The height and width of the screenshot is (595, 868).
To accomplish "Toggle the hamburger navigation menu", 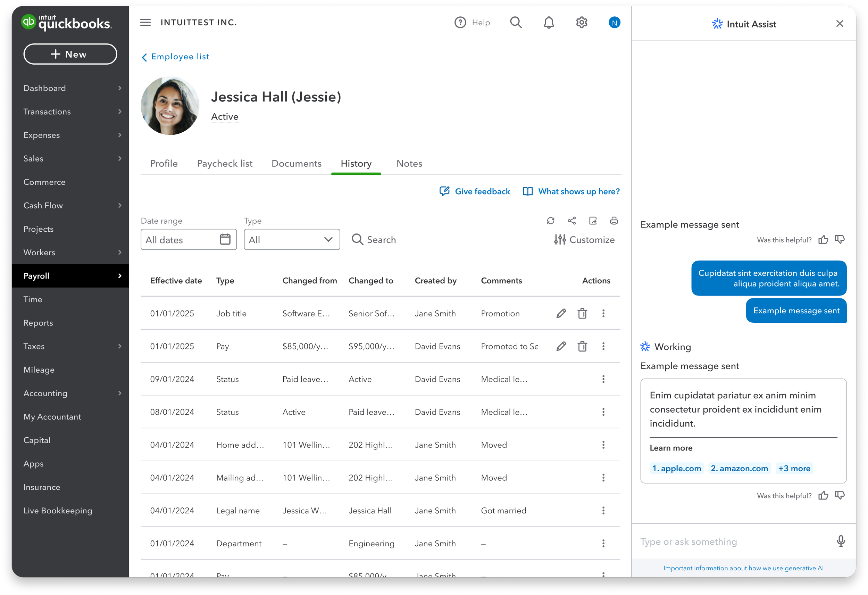I will [145, 23].
